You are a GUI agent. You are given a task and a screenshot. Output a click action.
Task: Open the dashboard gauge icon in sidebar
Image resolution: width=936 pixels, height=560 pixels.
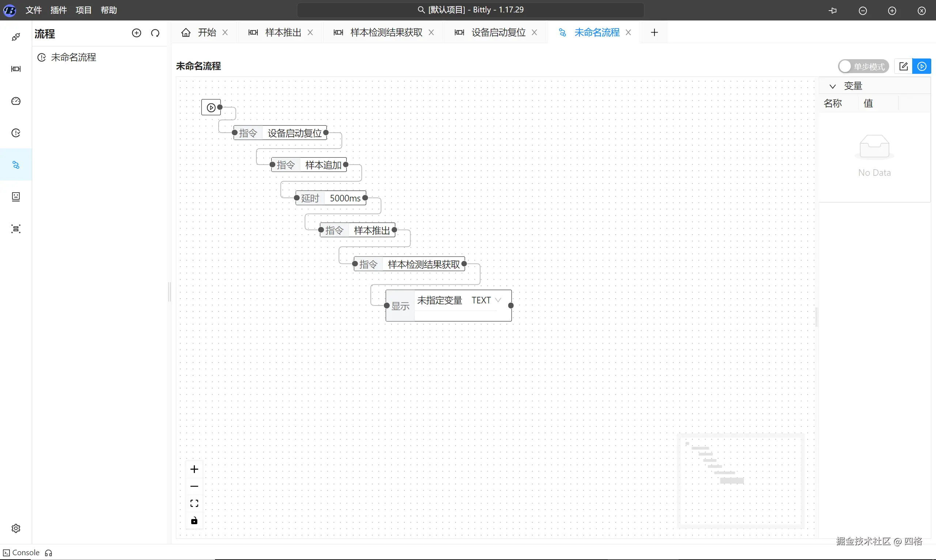(16, 101)
